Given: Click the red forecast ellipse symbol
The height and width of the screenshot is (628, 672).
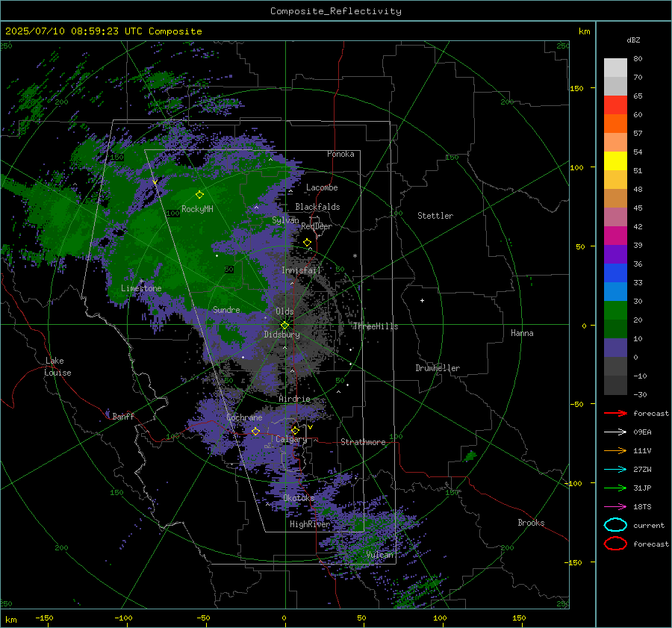Looking at the screenshot, I should coord(615,544).
